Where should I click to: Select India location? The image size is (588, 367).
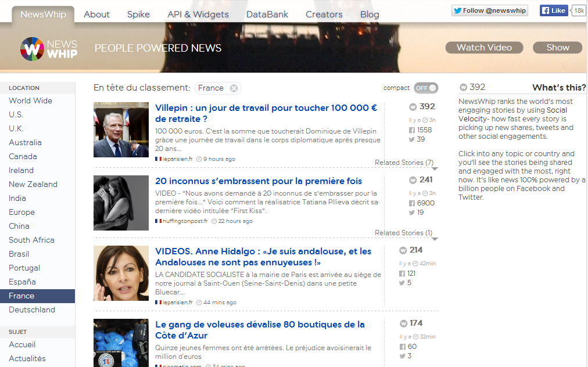[17, 198]
